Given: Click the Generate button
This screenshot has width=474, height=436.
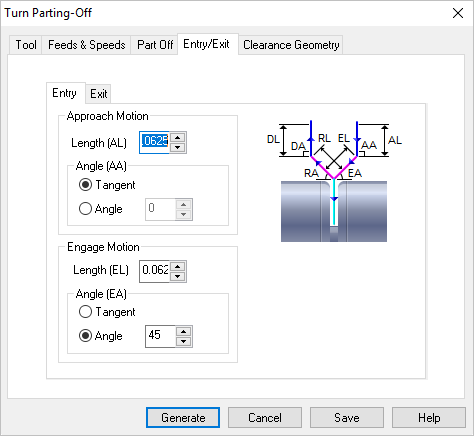Looking at the screenshot, I should [x=183, y=417].
